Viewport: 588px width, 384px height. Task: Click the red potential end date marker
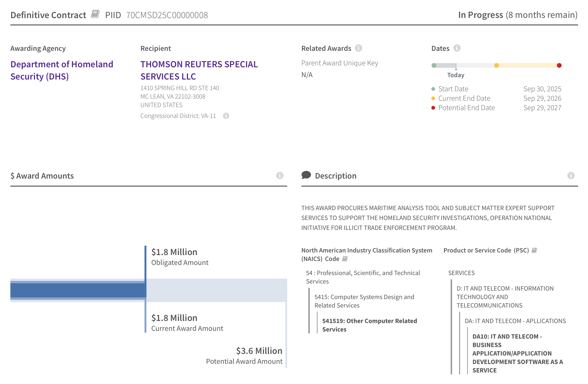(559, 65)
